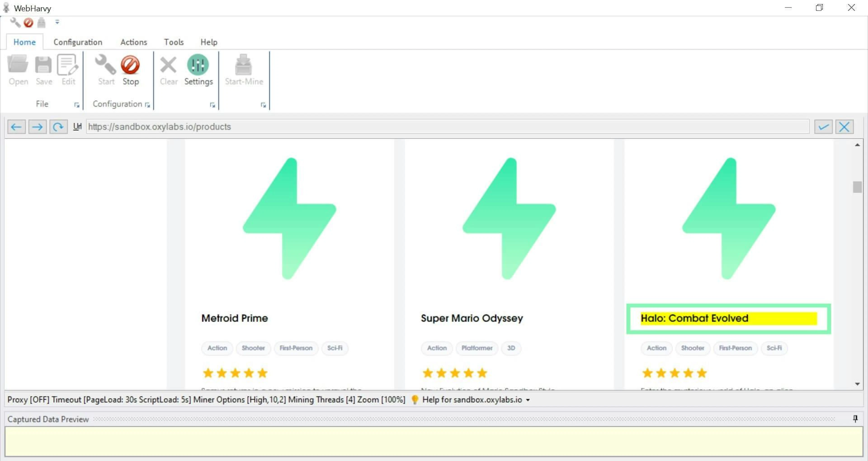Viewport: 868px width, 461px height.
Task: Click Metroid Prime lightning bolt thumbnail
Action: coord(289,218)
